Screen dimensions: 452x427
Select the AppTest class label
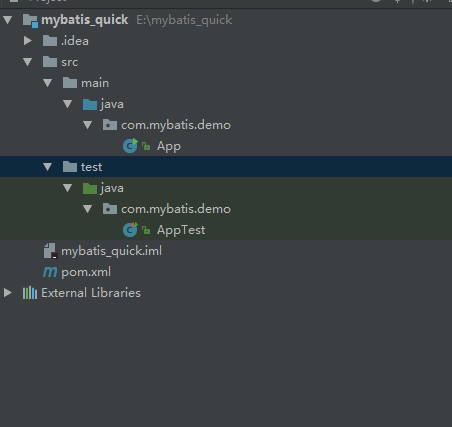(181, 231)
